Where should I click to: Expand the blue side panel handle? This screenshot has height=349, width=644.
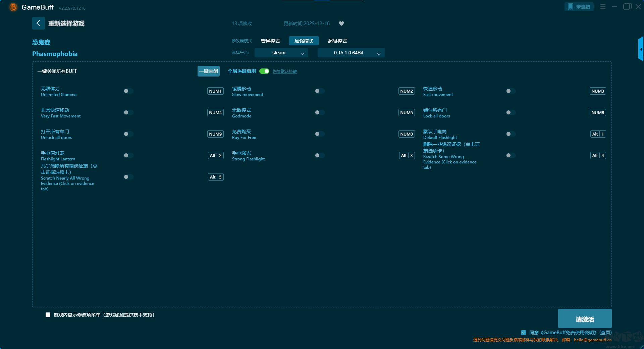[x=641, y=49]
